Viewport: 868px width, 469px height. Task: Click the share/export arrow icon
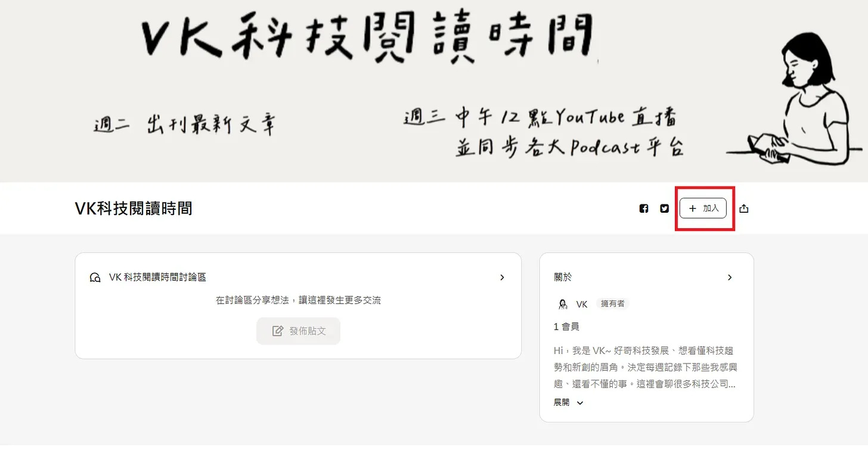[x=743, y=209]
